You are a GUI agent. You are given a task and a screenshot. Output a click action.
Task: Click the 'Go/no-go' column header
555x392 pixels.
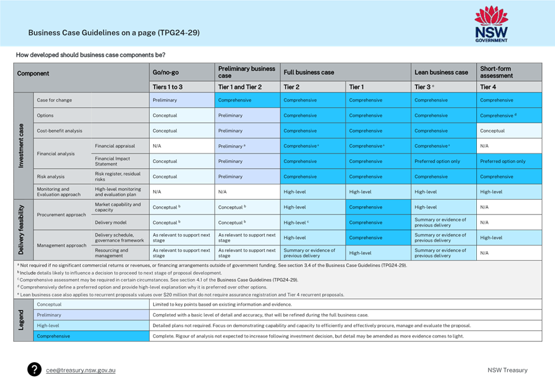[x=182, y=72]
